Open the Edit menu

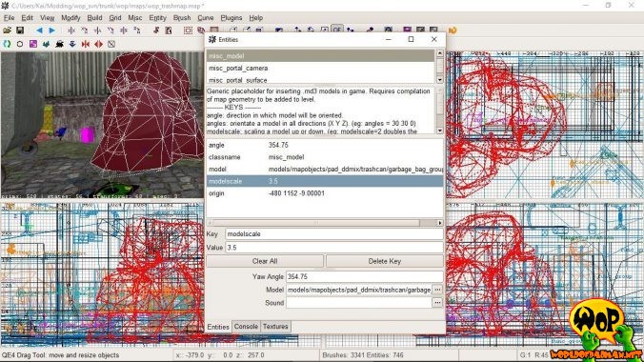pos(27,18)
